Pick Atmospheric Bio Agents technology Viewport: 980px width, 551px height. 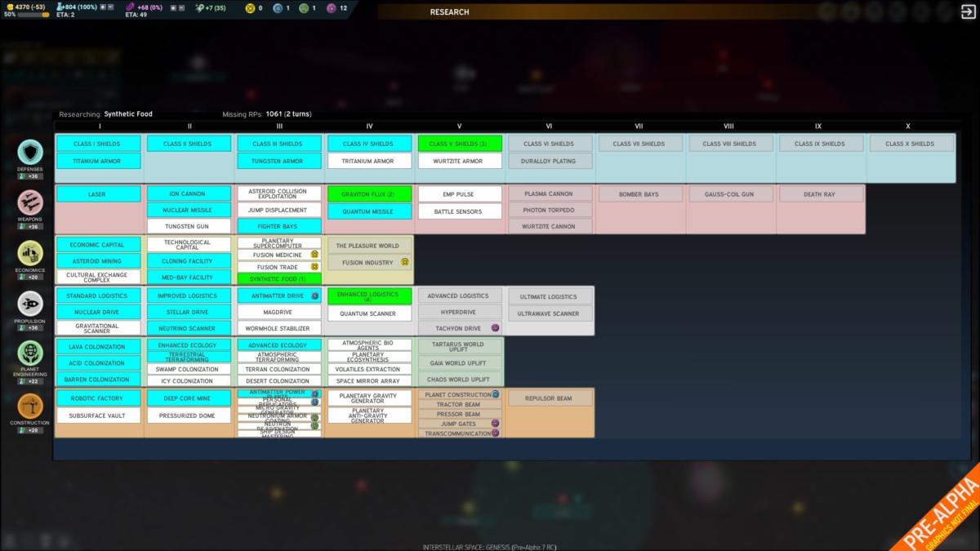point(370,344)
